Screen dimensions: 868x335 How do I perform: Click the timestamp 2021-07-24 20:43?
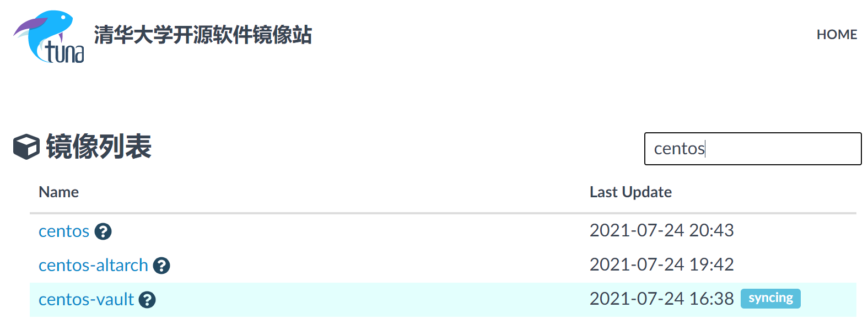point(661,230)
